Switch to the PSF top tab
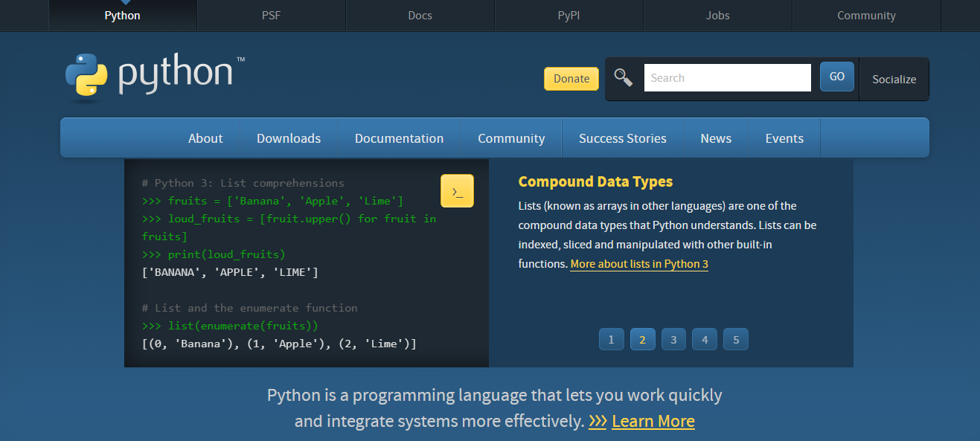 click(x=271, y=16)
